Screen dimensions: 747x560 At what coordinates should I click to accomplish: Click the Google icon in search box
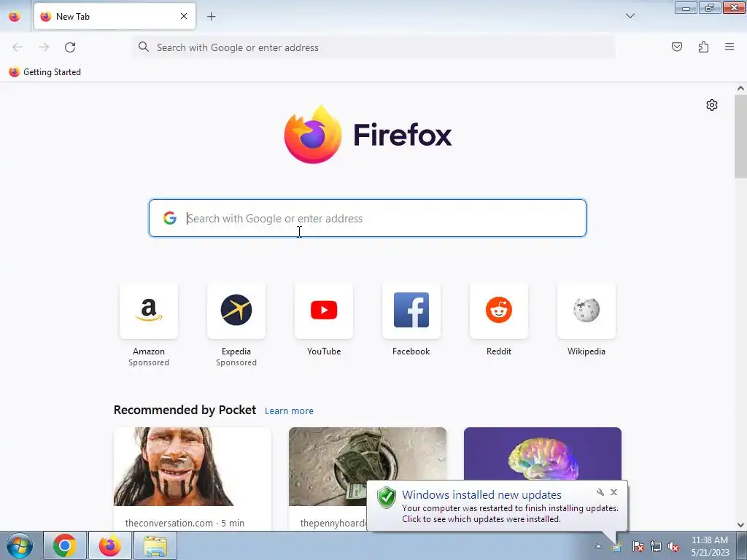(x=169, y=218)
